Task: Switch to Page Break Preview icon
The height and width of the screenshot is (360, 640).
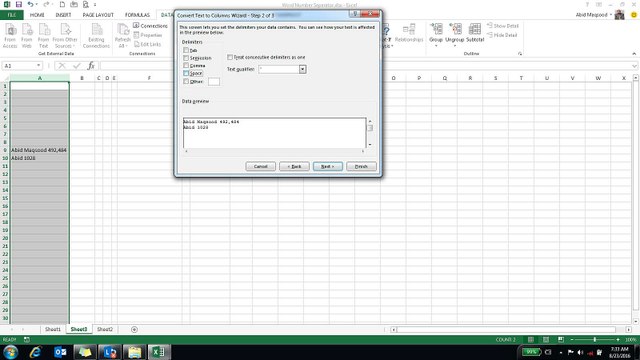Action: 561,340
